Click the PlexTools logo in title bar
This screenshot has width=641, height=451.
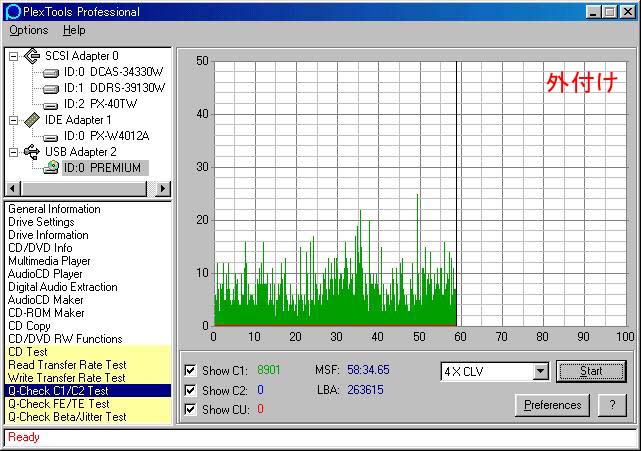[x=13, y=11]
